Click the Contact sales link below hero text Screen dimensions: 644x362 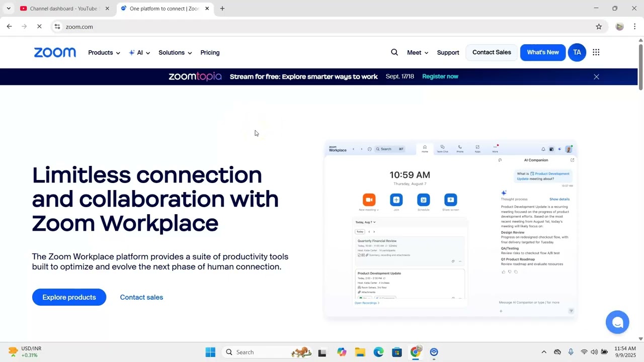pos(141,297)
